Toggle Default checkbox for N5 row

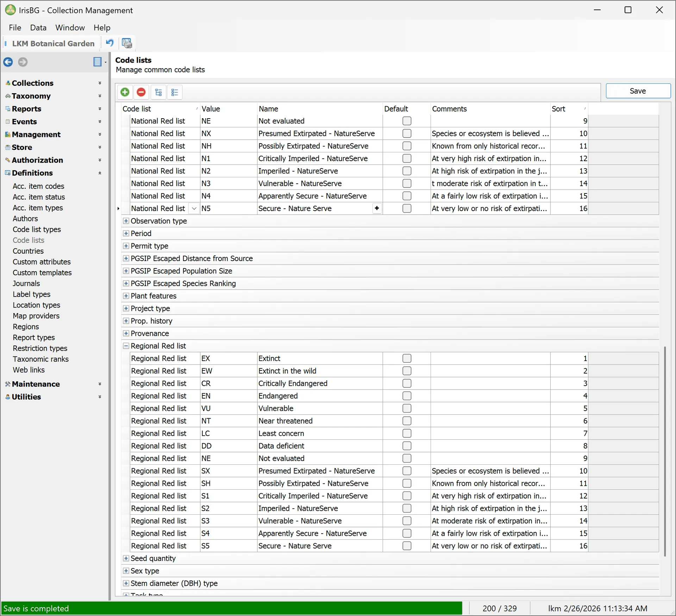coord(407,208)
